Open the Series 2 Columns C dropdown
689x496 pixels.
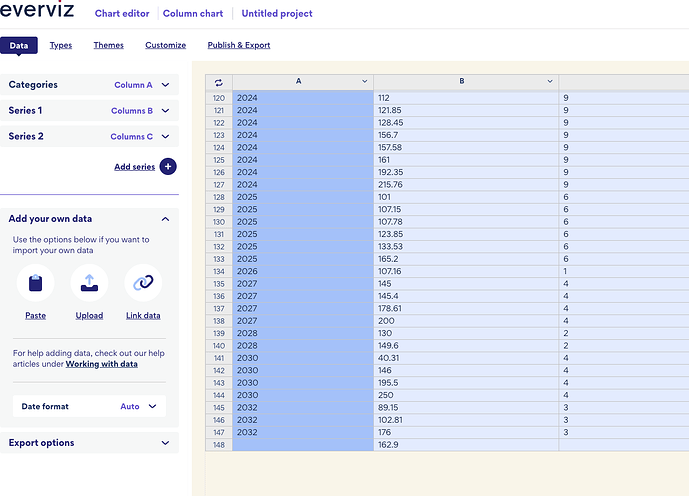coord(165,136)
